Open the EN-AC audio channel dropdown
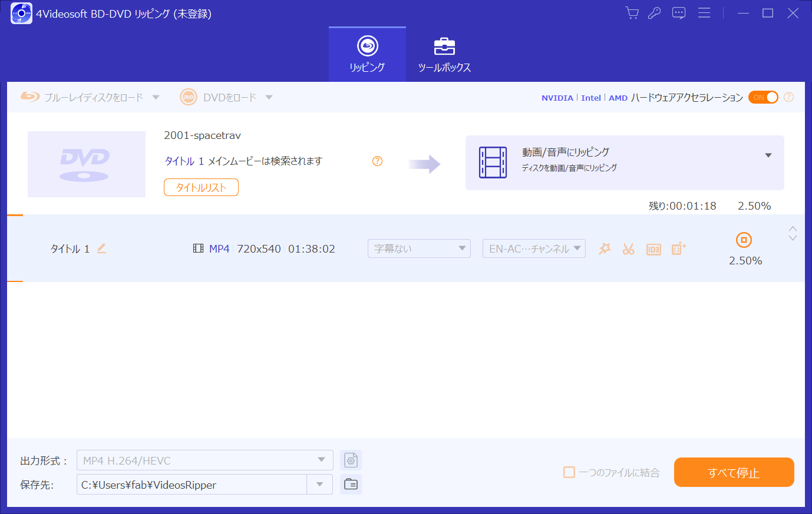Screen dimensions: 812x514 [x=534, y=248]
